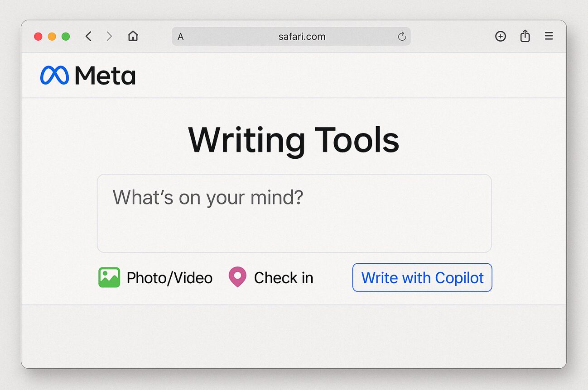Focus the "What's on your mind?" text box
Screen dimensions: 588x390
(x=294, y=213)
